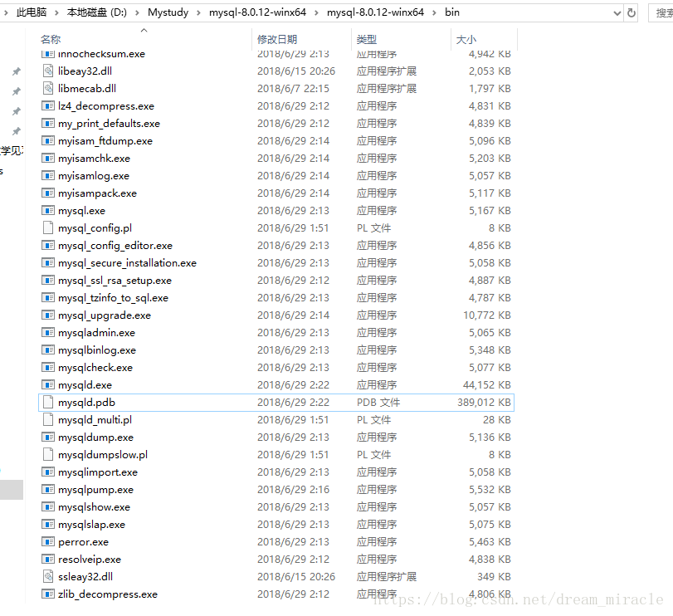Open the address bar history dropdown
Screen dimensions: 673x616
point(617,13)
